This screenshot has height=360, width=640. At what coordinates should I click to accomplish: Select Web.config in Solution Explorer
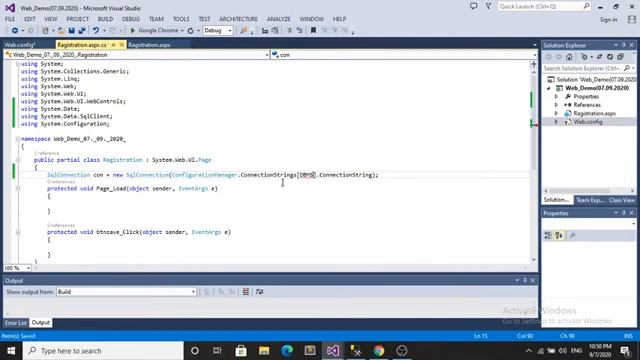[x=588, y=122]
